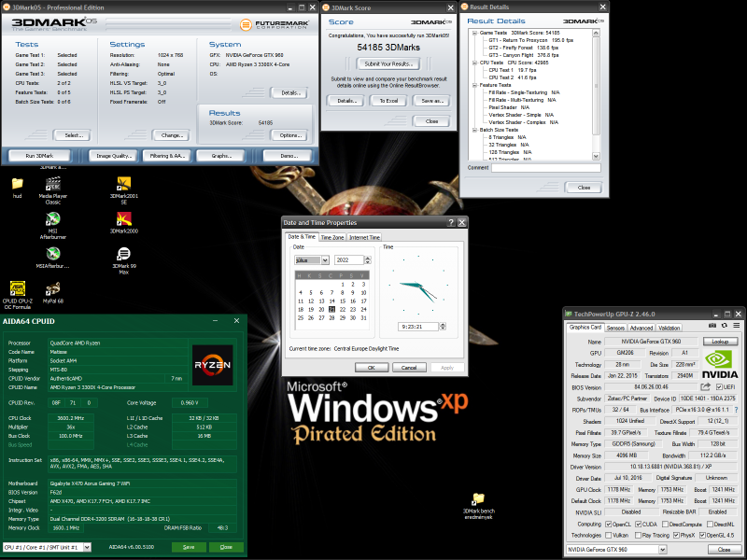Image resolution: width=747 pixels, height=560 pixels.
Task: Toggle the UEFI checkbox in GPU-Z
Action: click(719, 387)
